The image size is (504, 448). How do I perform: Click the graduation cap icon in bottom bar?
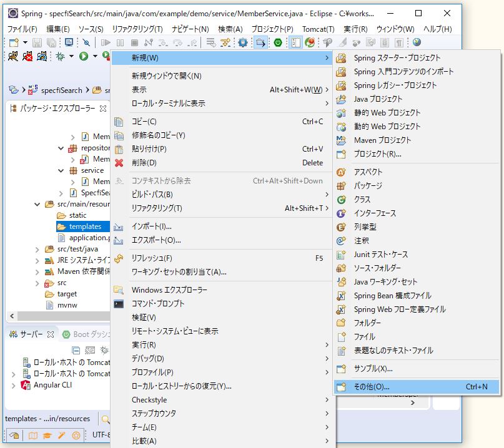47,435
